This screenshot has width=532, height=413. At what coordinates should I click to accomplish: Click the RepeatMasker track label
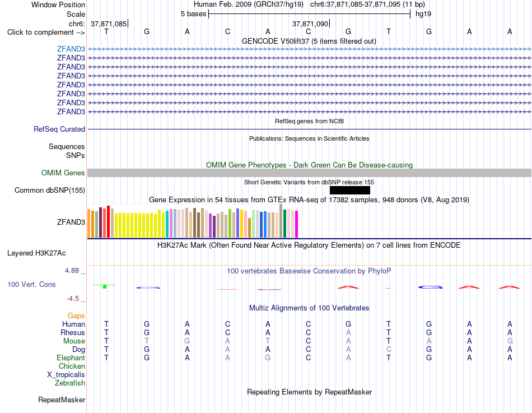(62, 400)
